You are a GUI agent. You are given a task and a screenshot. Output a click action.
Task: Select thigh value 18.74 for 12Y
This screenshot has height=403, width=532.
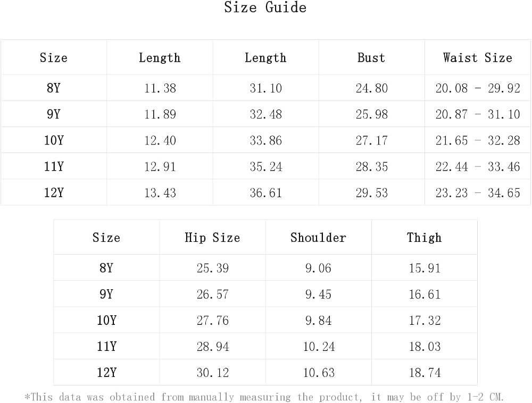click(425, 373)
